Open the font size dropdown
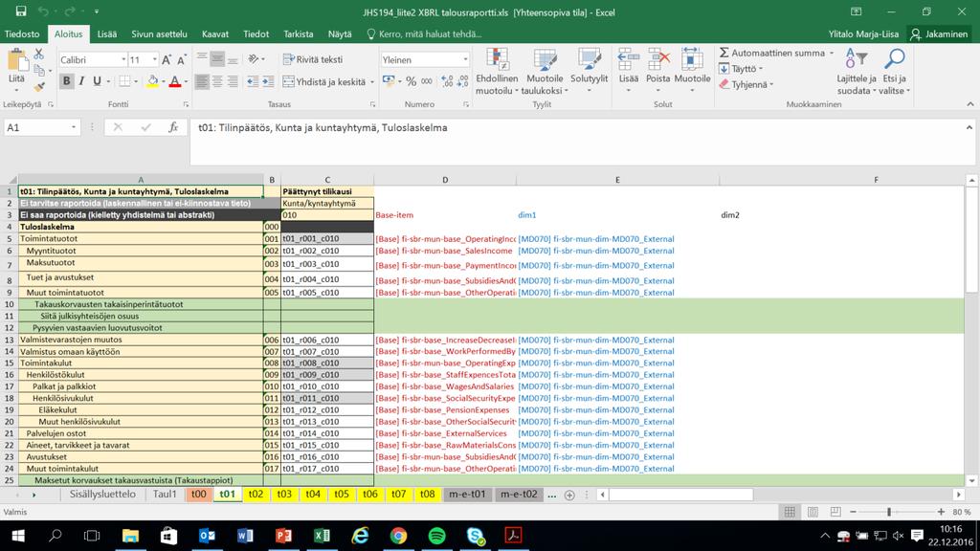980x551 pixels. [x=154, y=60]
